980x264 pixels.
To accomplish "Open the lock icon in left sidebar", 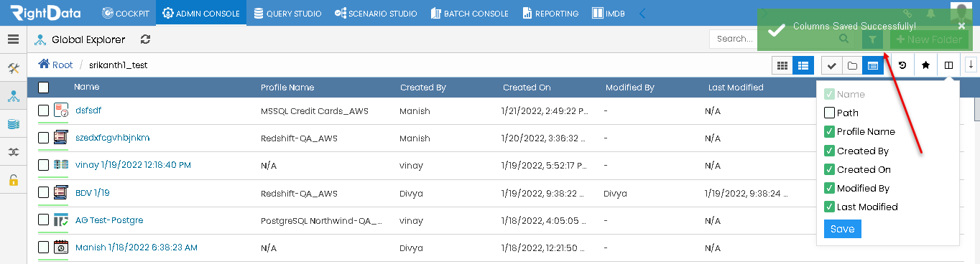I will click(13, 180).
